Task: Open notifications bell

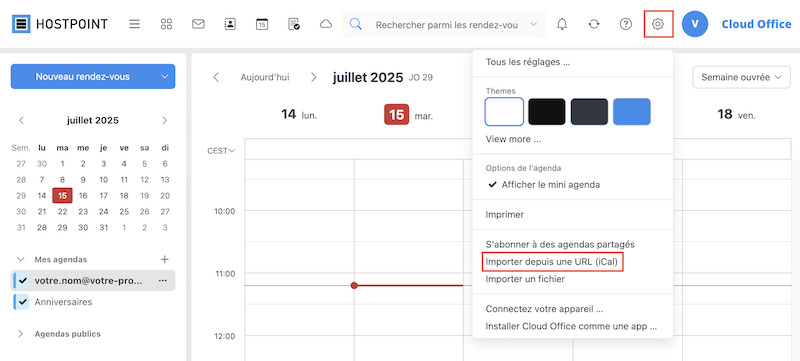Action: point(562,24)
